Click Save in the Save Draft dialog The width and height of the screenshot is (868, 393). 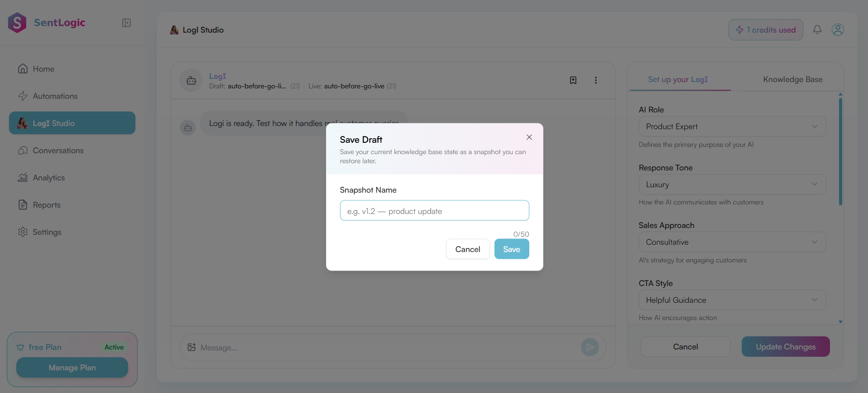[512, 249]
